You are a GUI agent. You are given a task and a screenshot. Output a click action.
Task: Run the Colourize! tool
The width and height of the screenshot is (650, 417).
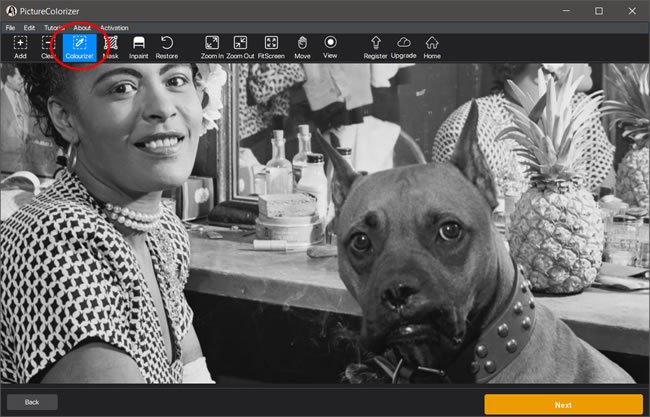coord(79,47)
